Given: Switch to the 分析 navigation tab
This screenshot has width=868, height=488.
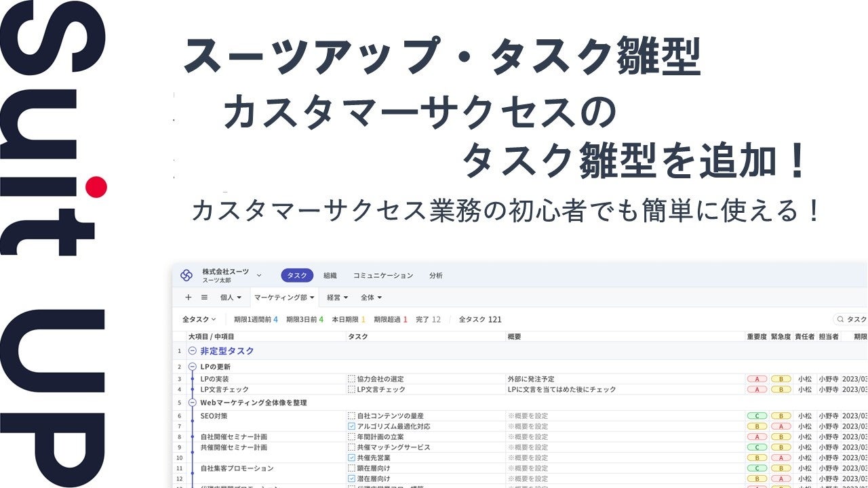Looking at the screenshot, I should click(x=436, y=275).
